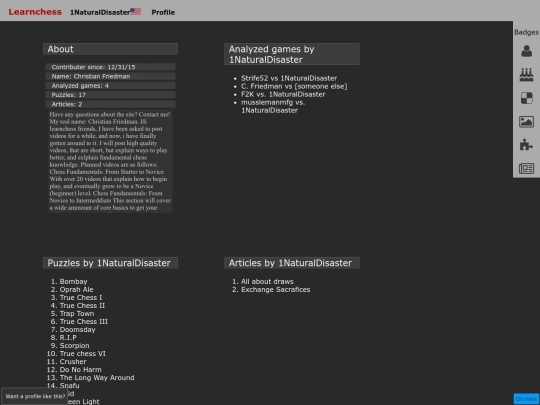
Task: Click the puzzle piece badge icon
Action: (526, 145)
